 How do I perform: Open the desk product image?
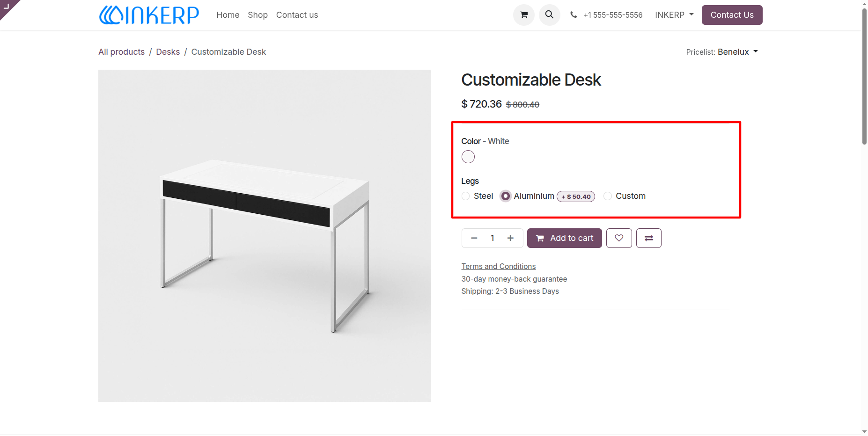point(265,236)
